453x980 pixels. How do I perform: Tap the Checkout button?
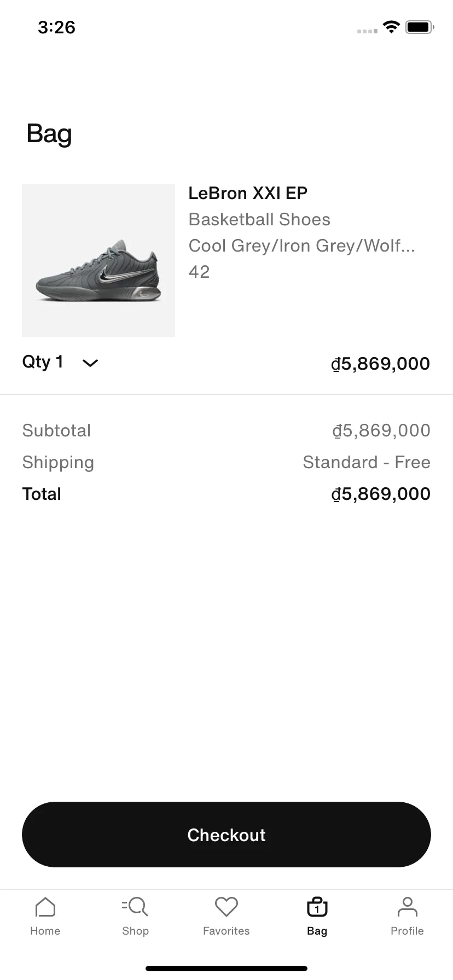click(x=226, y=835)
